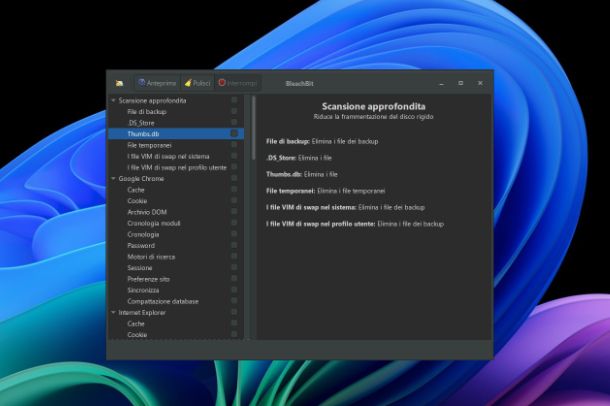Tick the Google Chrome group checkbox
Screen dimensions: 610x406
pos(234,178)
